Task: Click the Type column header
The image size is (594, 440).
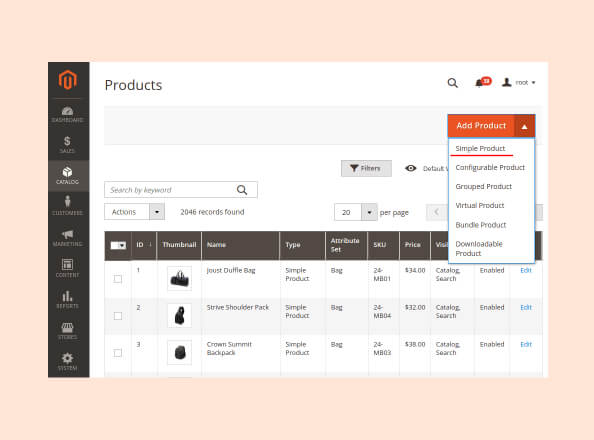Action: (x=302, y=245)
